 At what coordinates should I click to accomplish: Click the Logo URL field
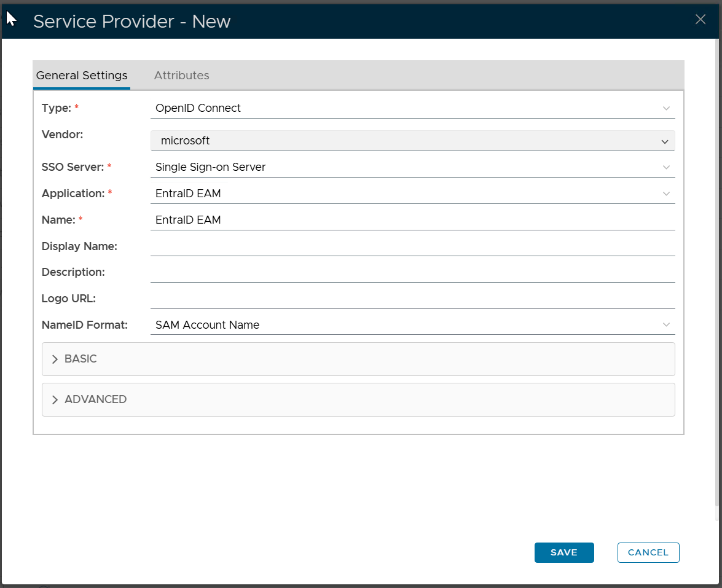(x=412, y=299)
